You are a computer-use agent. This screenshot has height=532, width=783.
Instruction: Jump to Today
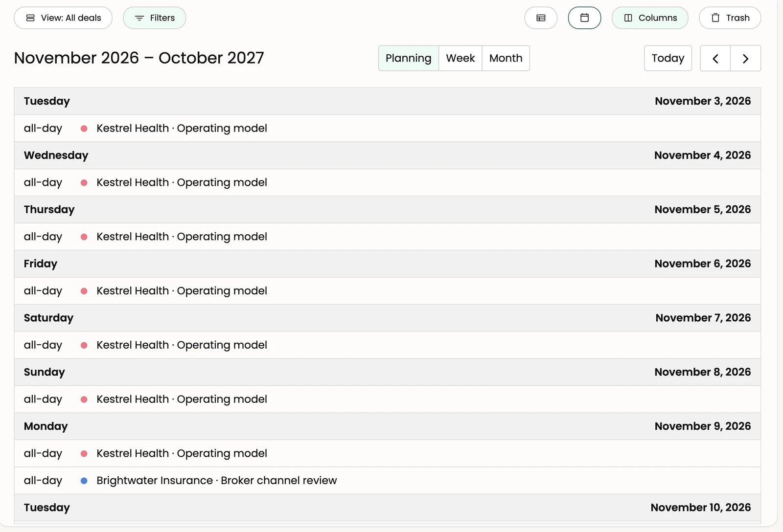(x=668, y=58)
